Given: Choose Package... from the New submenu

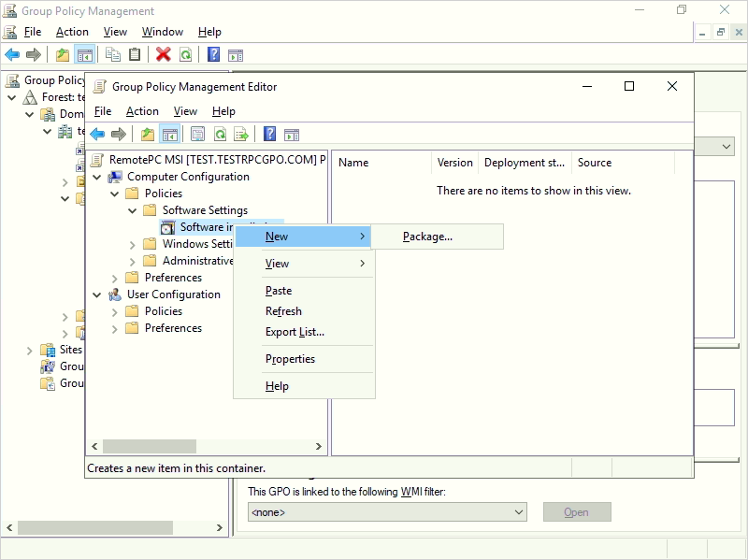Looking at the screenshot, I should (427, 237).
